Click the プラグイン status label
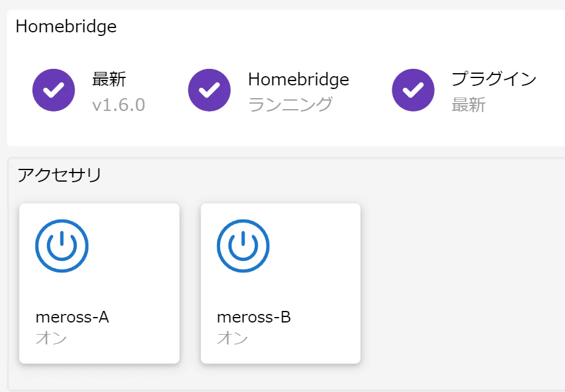Screen dimensions: 565x392 click(x=494, y=79)
